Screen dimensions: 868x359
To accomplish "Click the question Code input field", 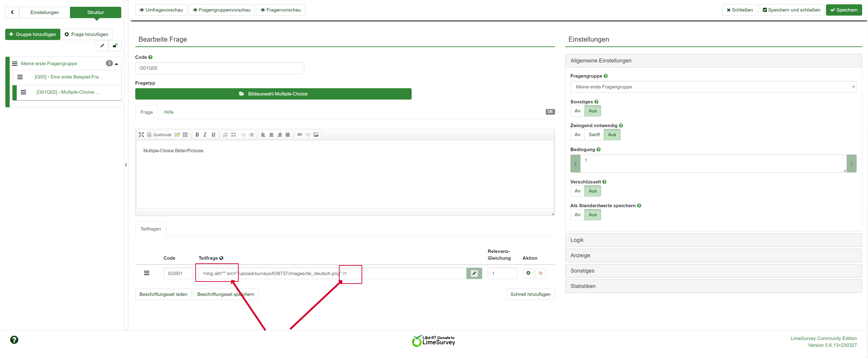I will (219, 68).
